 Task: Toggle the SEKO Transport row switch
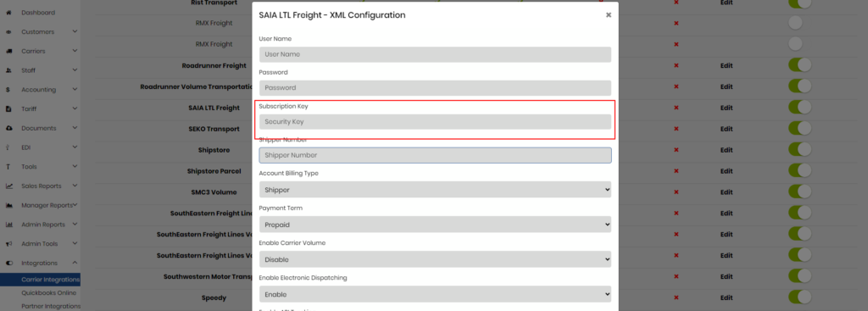click(799, 129)
